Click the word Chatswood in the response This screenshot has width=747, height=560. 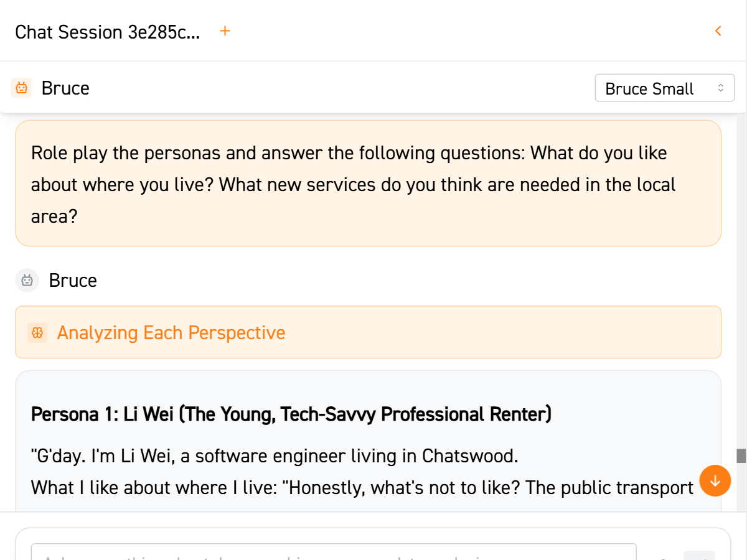tap(469, 457)
